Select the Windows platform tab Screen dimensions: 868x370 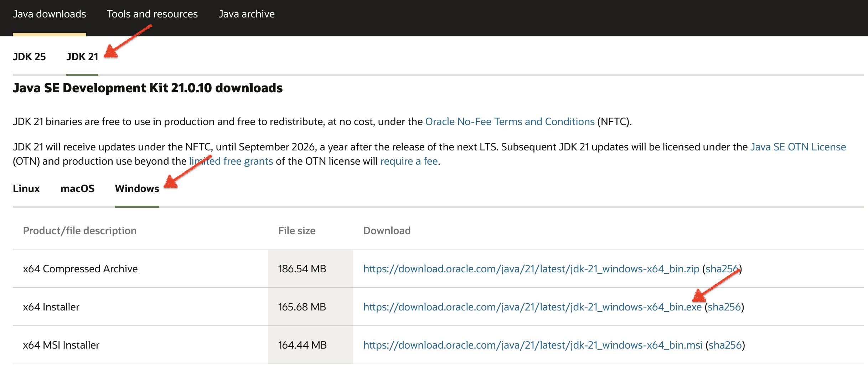coord(136,189)
